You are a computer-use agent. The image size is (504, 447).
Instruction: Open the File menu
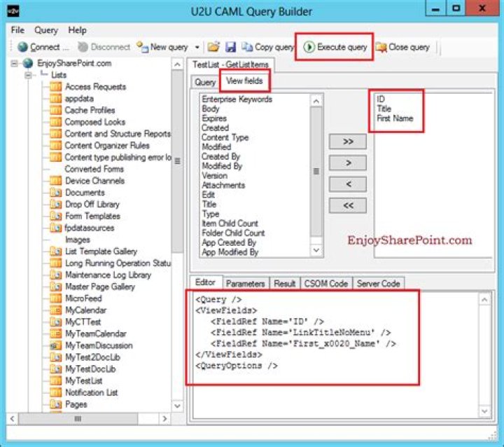(17, 30)
